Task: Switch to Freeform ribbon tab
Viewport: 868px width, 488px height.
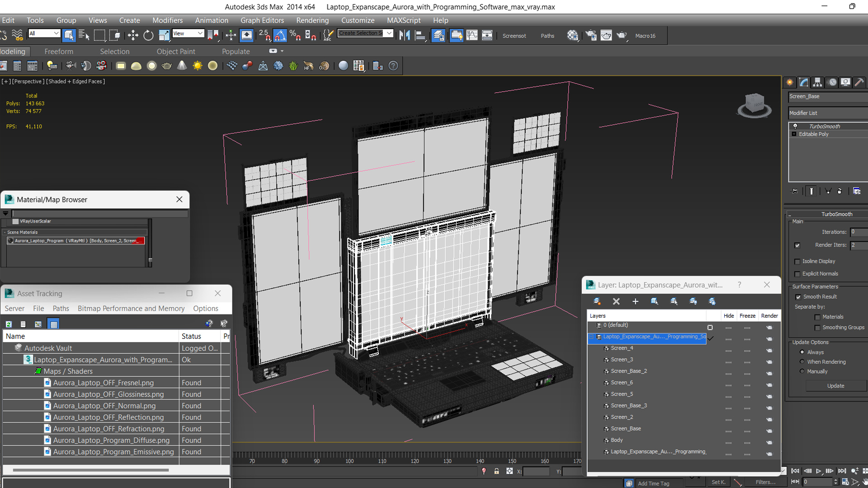Action: pos(59,52)
